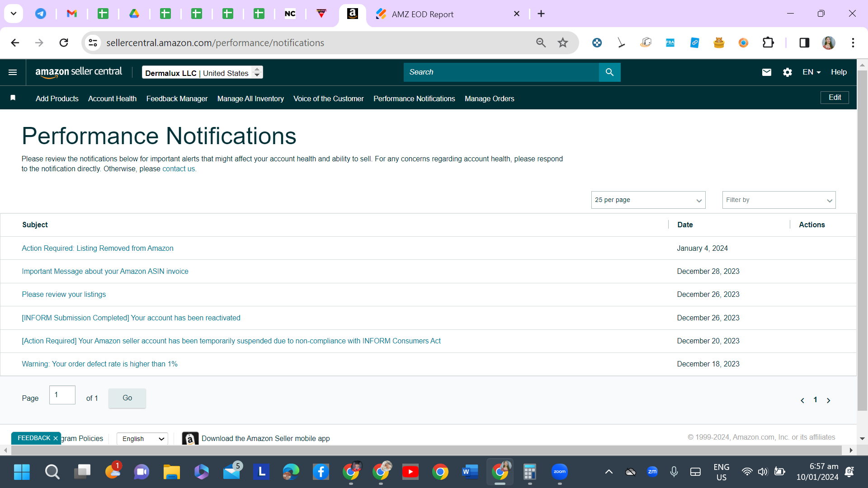This screenshot has width=868, height=488.
Task: Open the English language selector in footer
Action: point(142,439)
